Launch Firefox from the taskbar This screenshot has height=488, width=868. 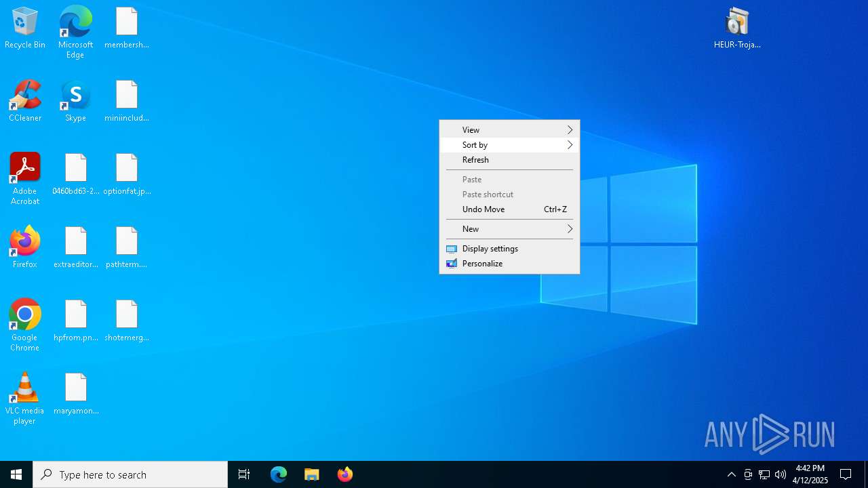pyautogui.click(x=345, y=474)
